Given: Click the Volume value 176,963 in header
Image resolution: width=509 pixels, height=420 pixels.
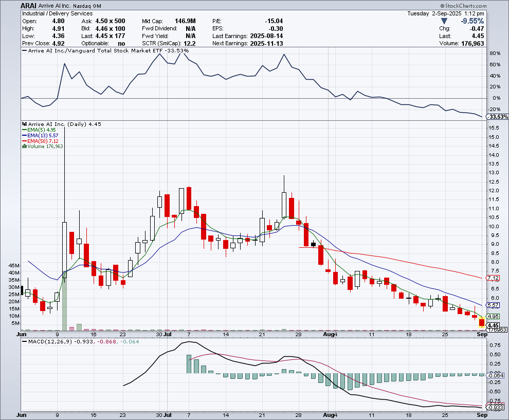Looking at the screenshot, I should click(472, 44).
